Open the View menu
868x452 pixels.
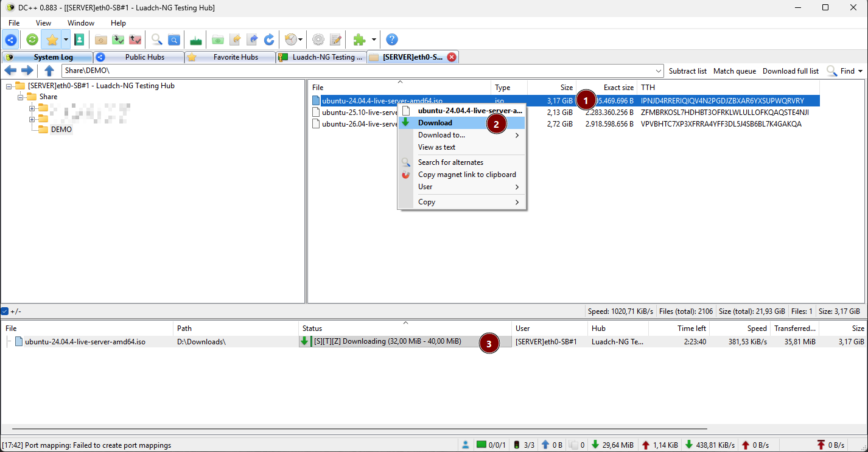click(x=43, y=23)
